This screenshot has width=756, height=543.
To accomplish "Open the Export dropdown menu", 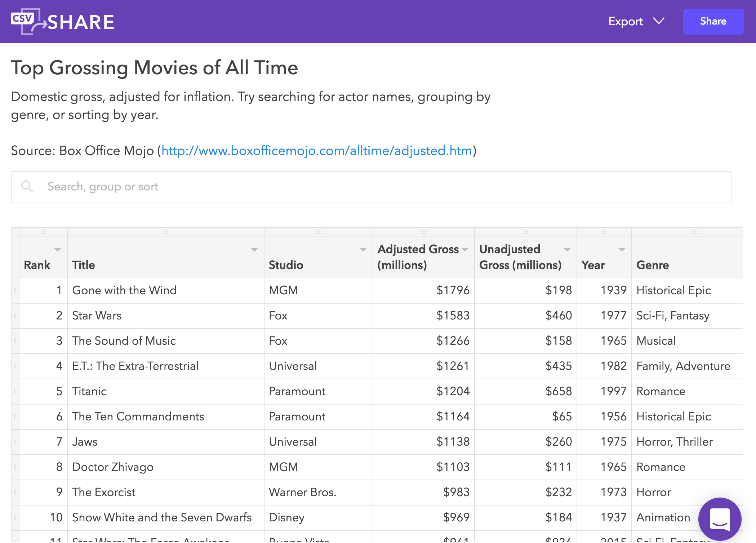I will coord(636,21).
